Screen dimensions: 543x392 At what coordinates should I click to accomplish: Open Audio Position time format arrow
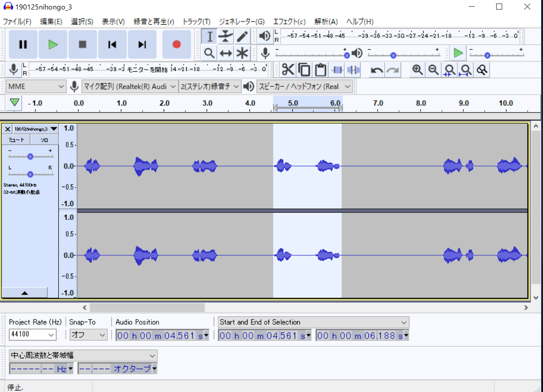(206, 336)
